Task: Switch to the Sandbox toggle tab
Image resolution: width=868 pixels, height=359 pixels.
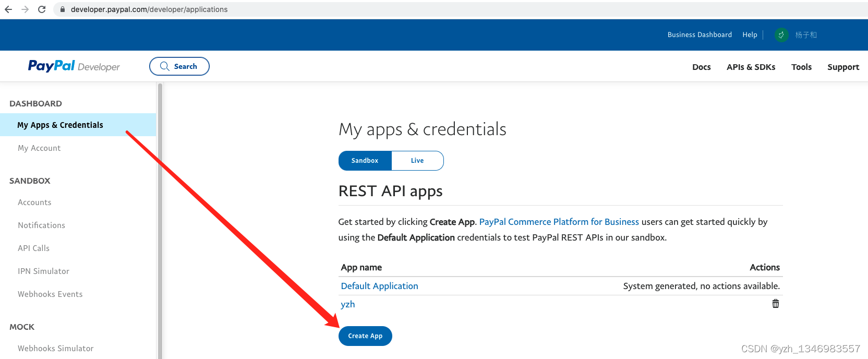Action: click(365, 161)
